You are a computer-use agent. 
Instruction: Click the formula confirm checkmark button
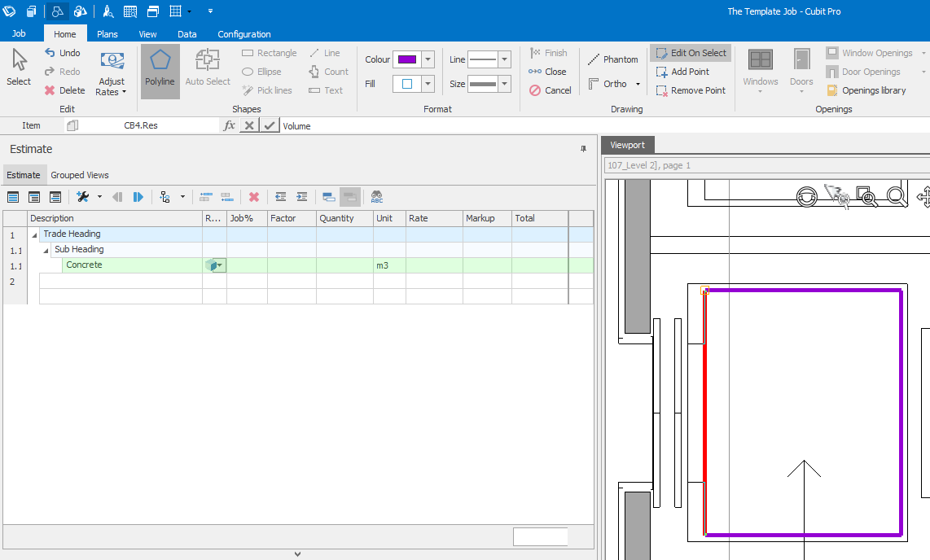pyautogui.click(x=270, y=126)
